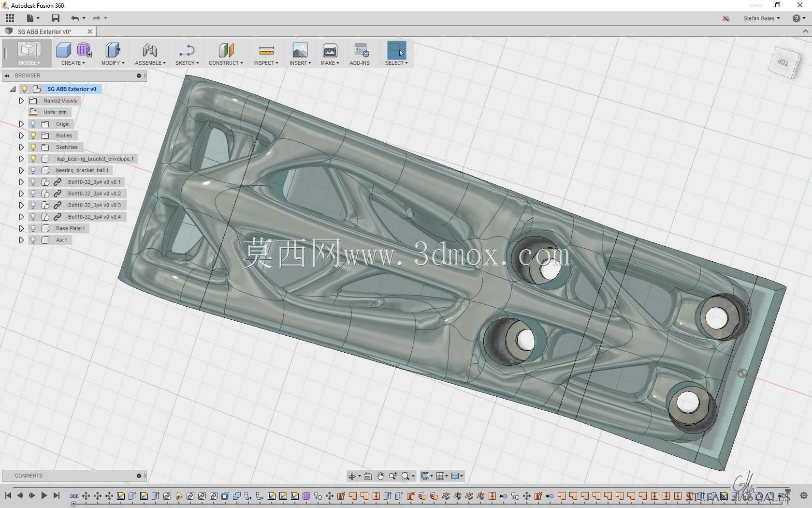The width and height of the screenshot is (812, 508).
Task: Select the Modify press-pull icon
Action: [x=113, y=50]
